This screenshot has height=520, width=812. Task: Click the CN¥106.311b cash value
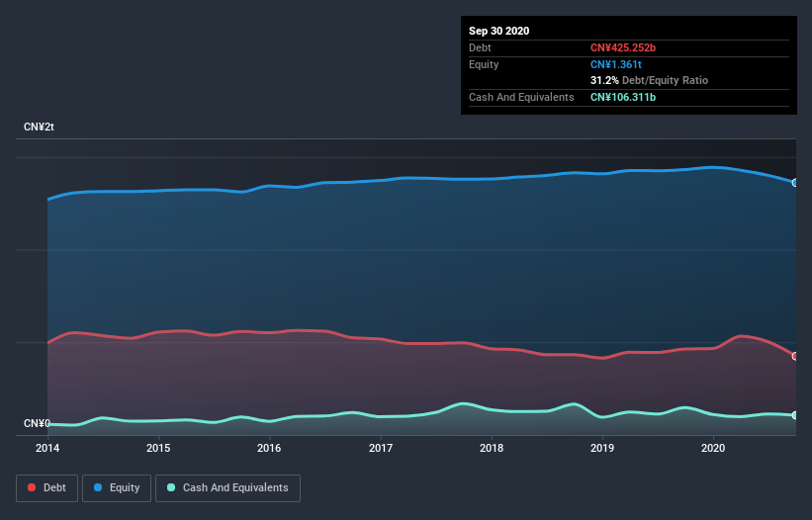click(623, 97)
